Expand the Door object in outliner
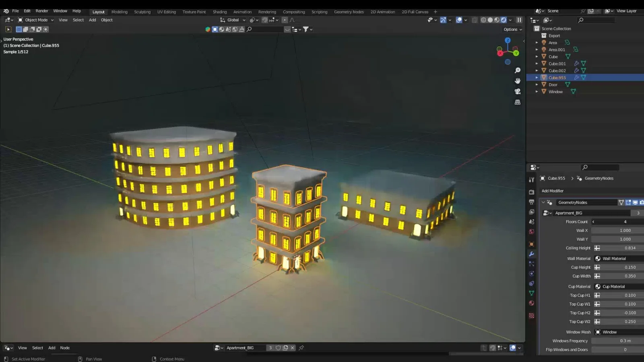 point(537,84)
